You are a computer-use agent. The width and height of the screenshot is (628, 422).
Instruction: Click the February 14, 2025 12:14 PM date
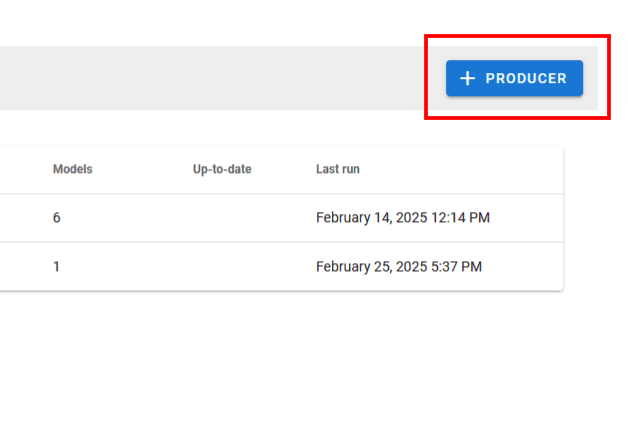[402, 217]
